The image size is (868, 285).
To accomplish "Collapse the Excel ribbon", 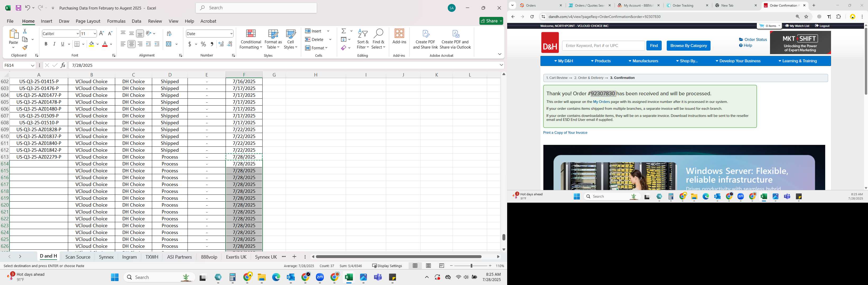I will pyautogui.click(x=499, y=54).
